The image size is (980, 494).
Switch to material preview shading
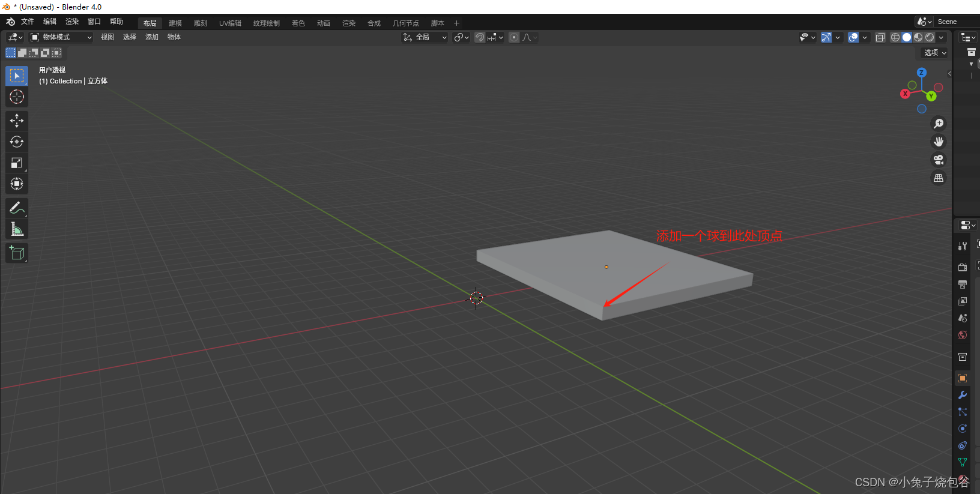918,37
